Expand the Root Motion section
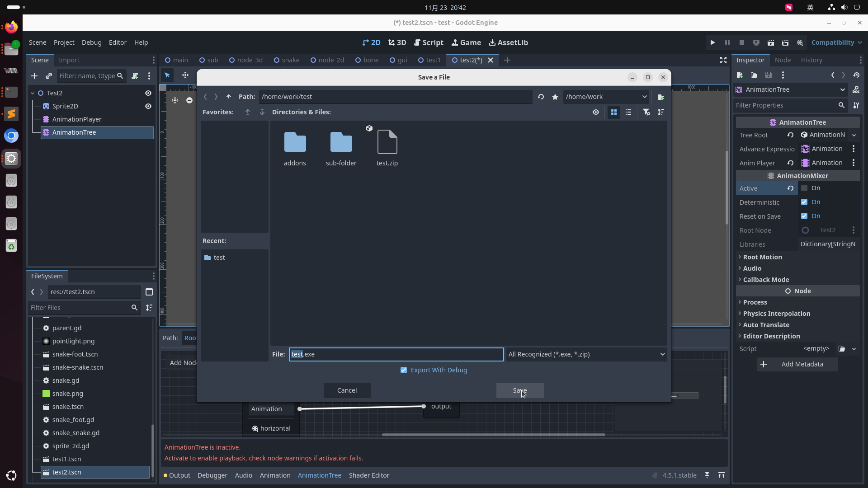 (x=762, y=257)
